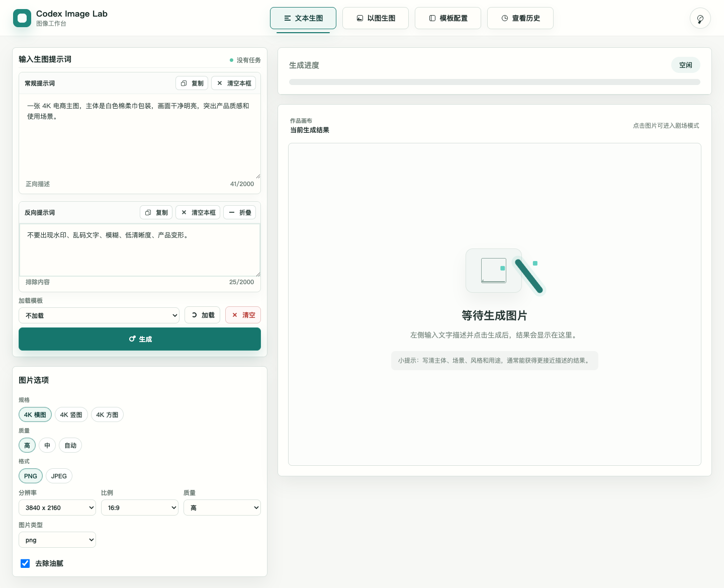Open the 比例 dropdown showing 16:9
The image size is (724, 588).
[140, 508]
